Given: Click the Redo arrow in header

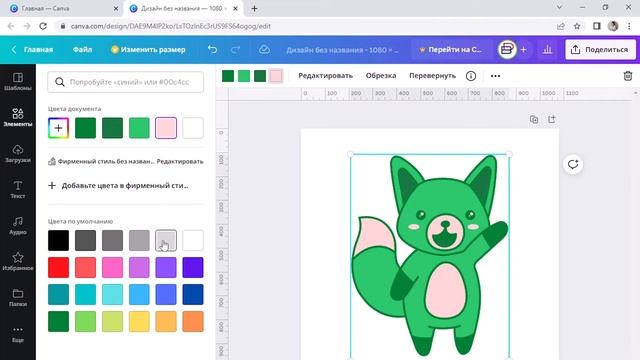Looking at the screenshot, I should point(236,49).
